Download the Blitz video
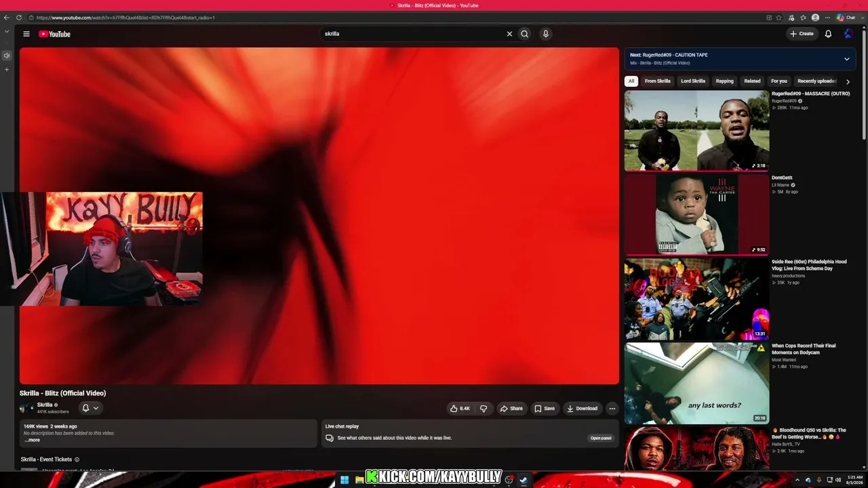The height and width of the screenshot is (488, 868). point(582,409)
